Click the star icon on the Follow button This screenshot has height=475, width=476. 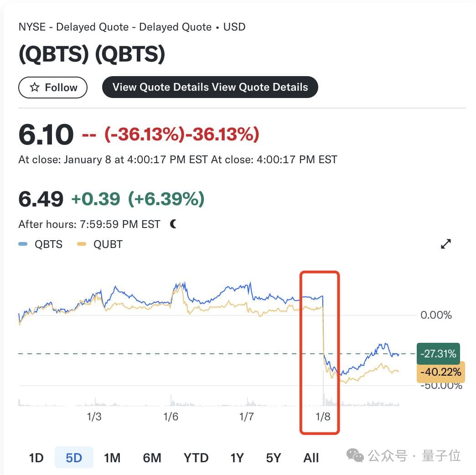[35, 88]
